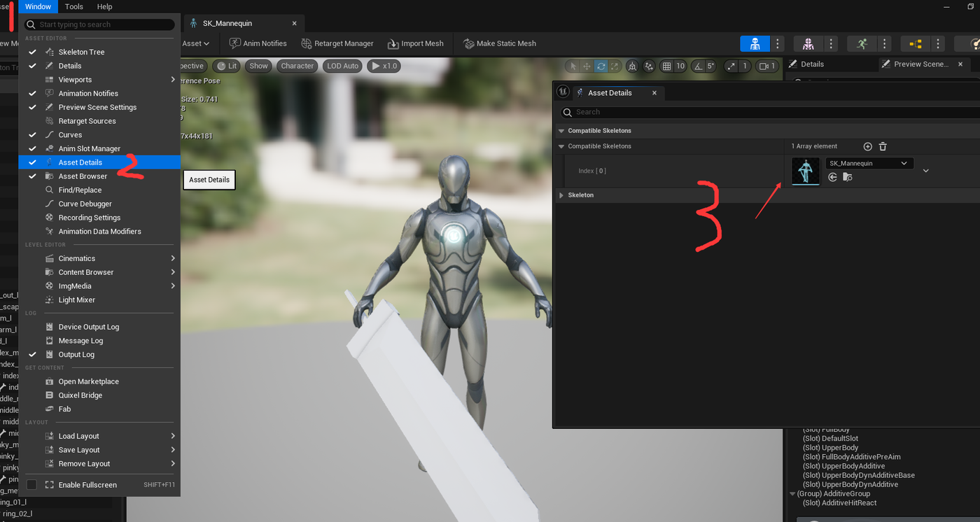Viewport: 980px width, 522px height.
Task: Toggle Details panel in Window menu
Action: 99,66
